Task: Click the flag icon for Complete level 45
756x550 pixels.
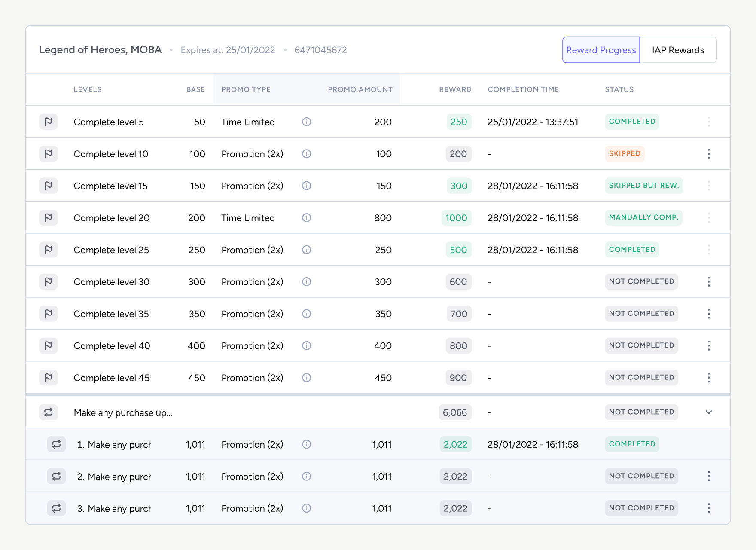Action: point(49,377)
